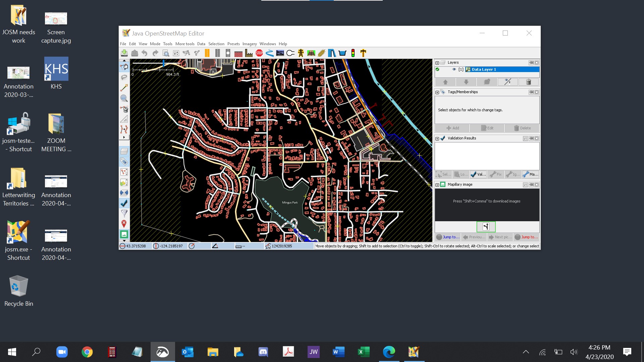Image resolution: width=644 pixels, height=362 pixels.
Task: Click the latitude field in status bar
Action: [x=136, y=246]
